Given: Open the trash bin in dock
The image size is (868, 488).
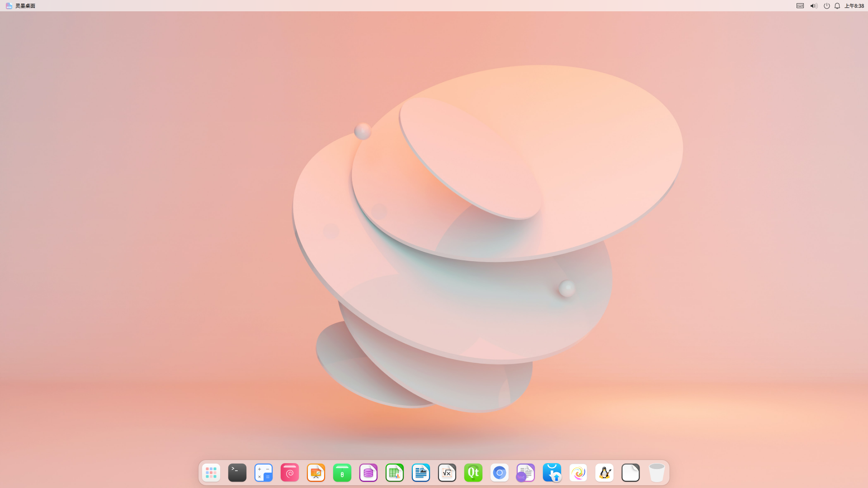Looking at the screenshot, I should 657,473.
